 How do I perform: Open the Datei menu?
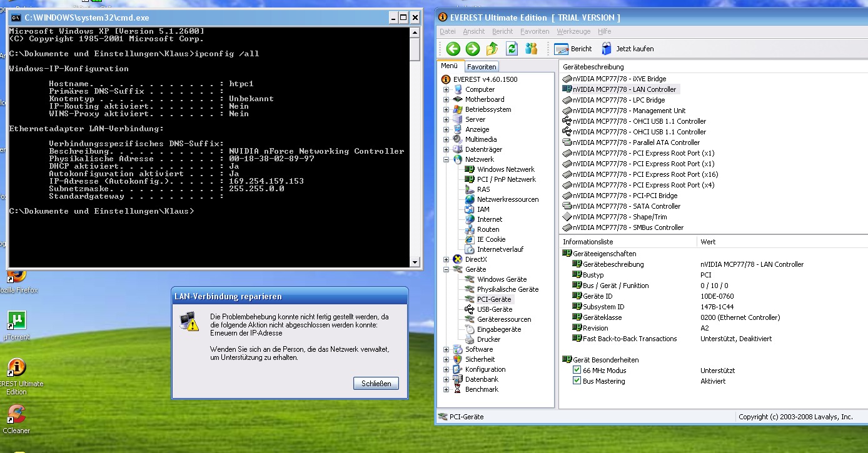[x=448, y=31]
